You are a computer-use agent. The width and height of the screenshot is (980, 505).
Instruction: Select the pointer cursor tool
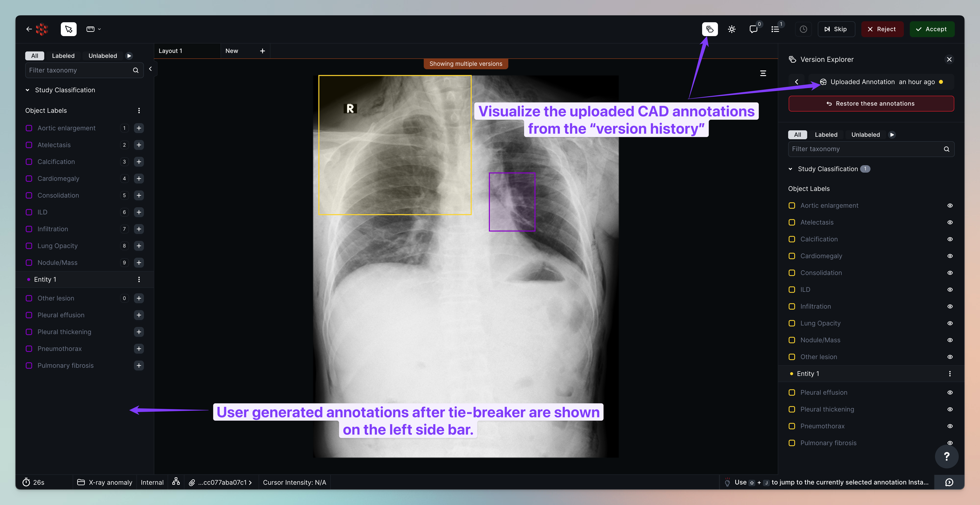click(68, 29)
